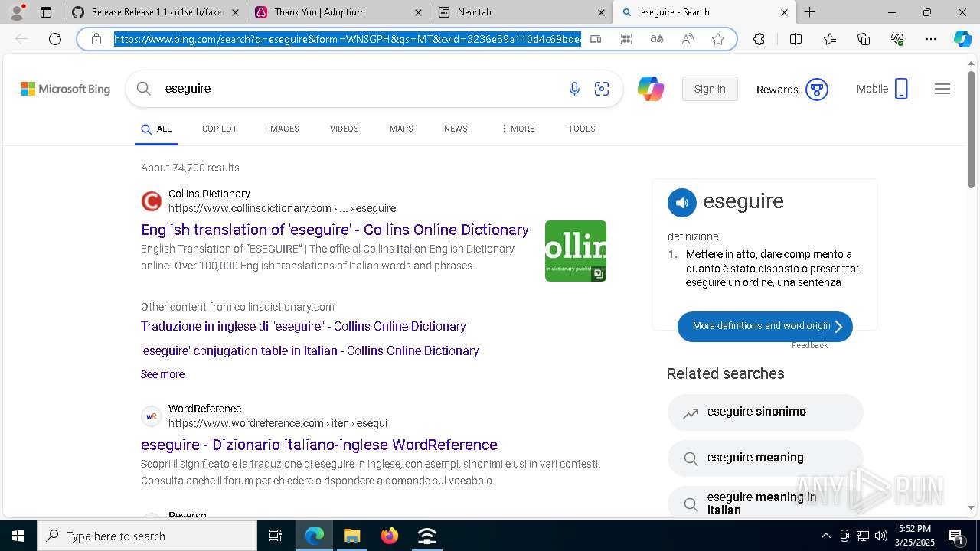980x551 pixels.
Task: Click the Bing magnifier search icon
Action: pyautogui.click(x=144, y=89)
